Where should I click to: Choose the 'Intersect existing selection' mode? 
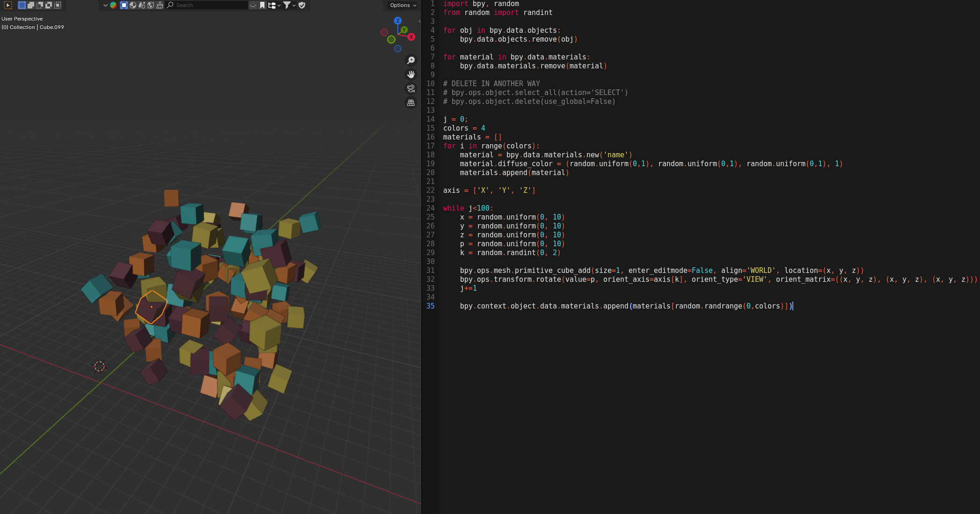[x=58, y=5]
